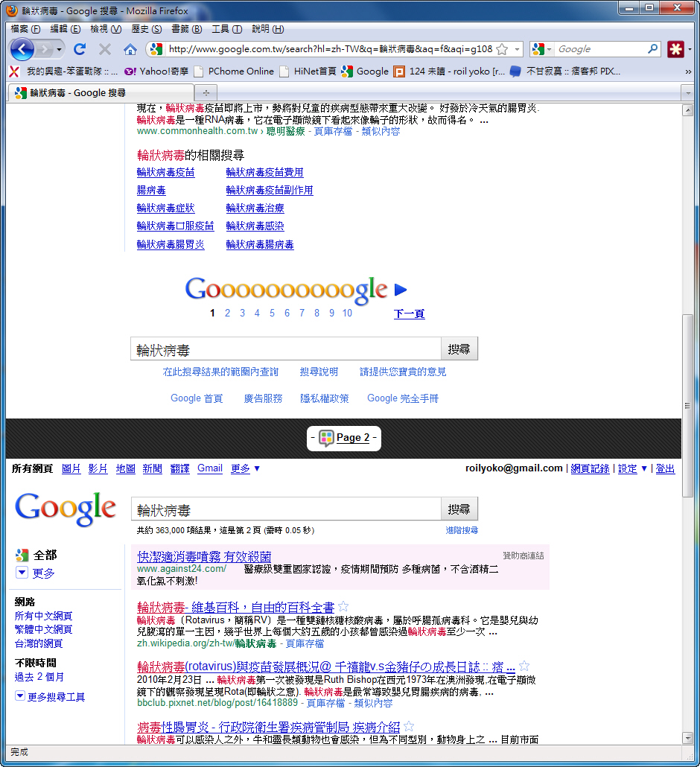Open related search 輪狀病毒疫苗費用
The height and width of the screenshot is (767, 700).
(x=264, y=172)
